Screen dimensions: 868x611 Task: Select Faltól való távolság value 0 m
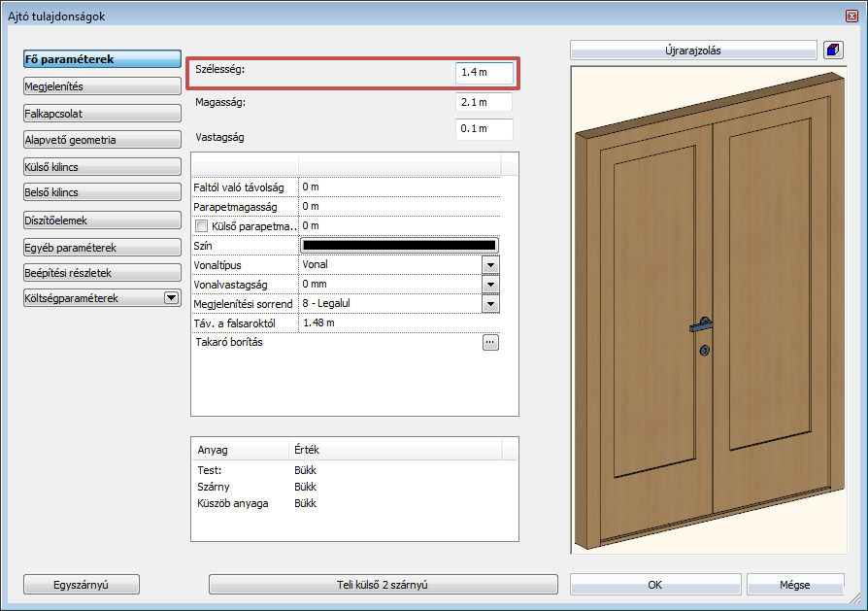pyautogui.click(x=399, y=187)
